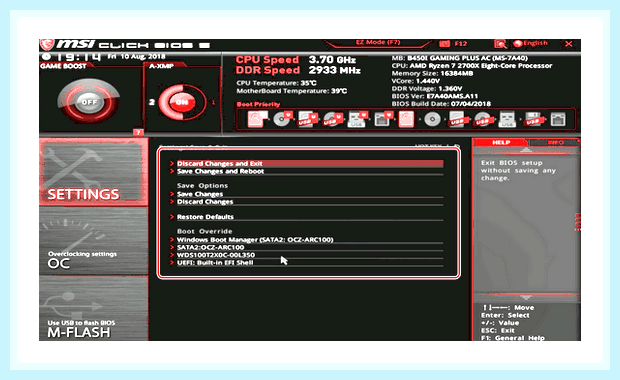Viewport: 620px width, 380px height.
Task: Click DDR Voltage: 1.360V text
Action: point(427,89)
